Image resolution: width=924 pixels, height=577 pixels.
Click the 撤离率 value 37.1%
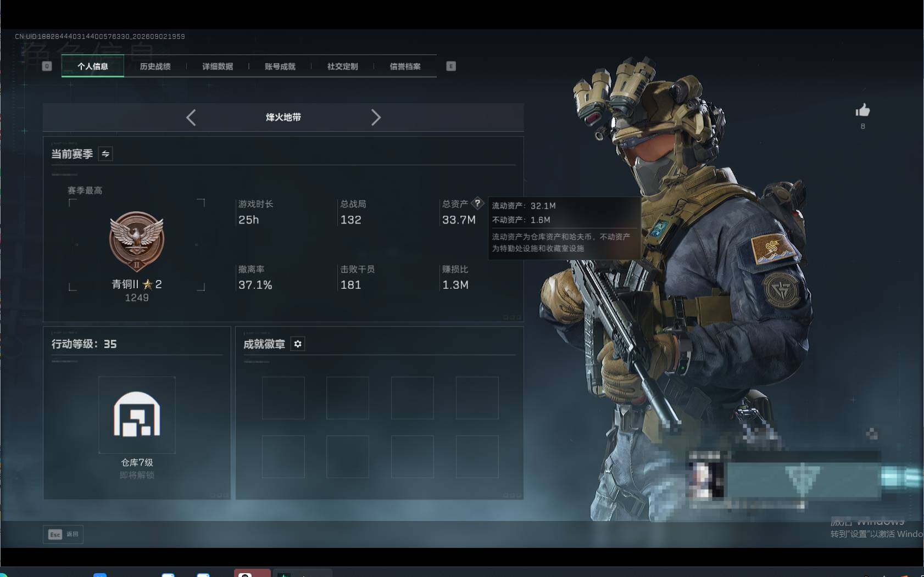click(x=255, y=285)
